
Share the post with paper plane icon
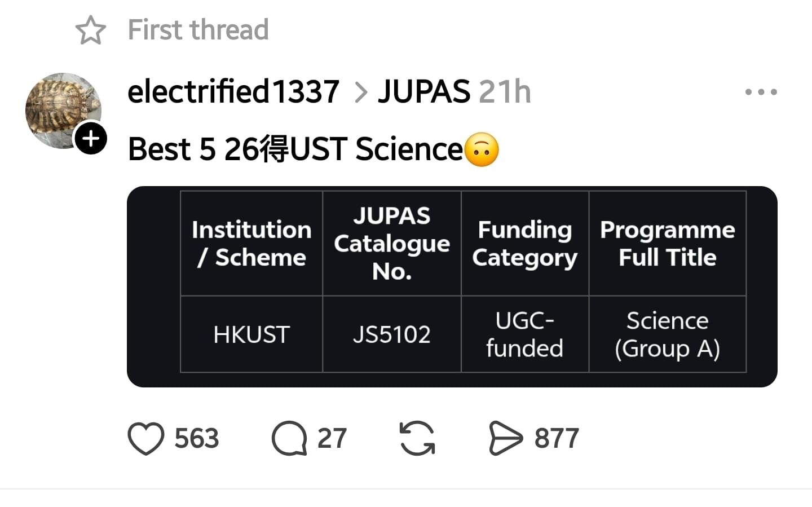tap(506, 438)
